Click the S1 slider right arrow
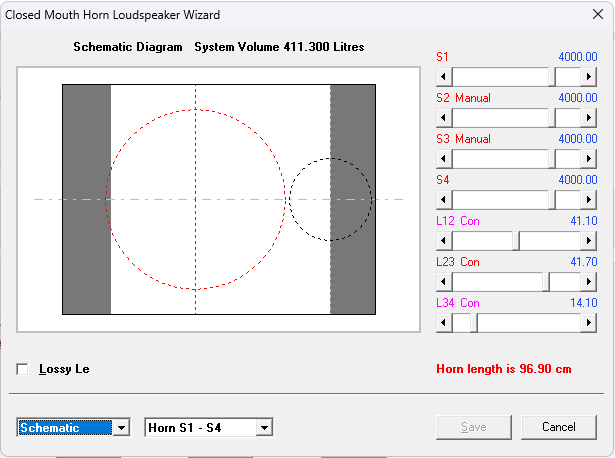 pos(589,76)
